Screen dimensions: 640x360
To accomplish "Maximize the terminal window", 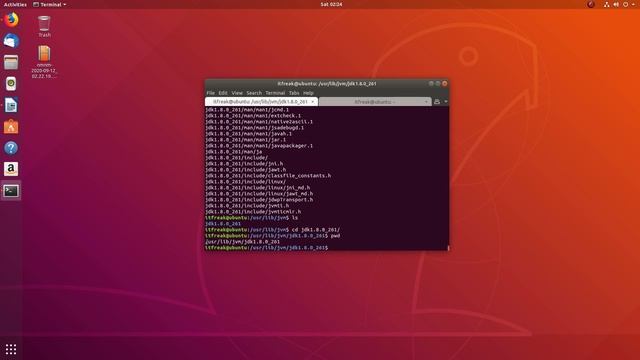I will pos(438,83).
